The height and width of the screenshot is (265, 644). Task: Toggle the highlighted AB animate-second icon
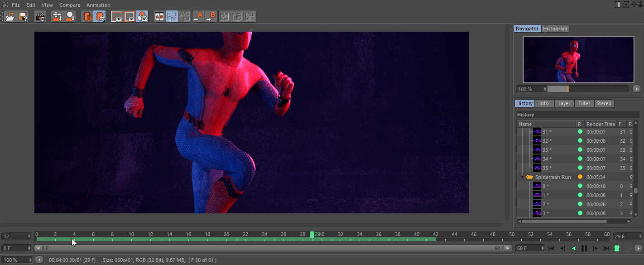(172, 17)
